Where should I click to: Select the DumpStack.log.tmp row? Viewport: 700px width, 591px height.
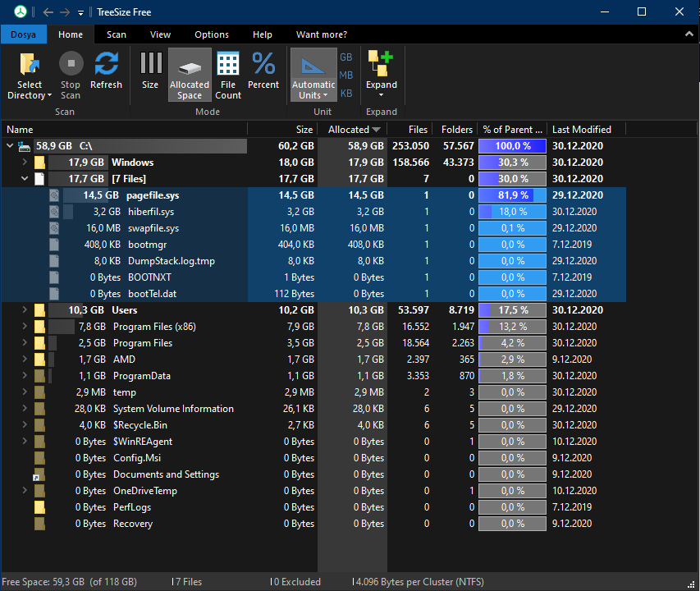(313, 261)
